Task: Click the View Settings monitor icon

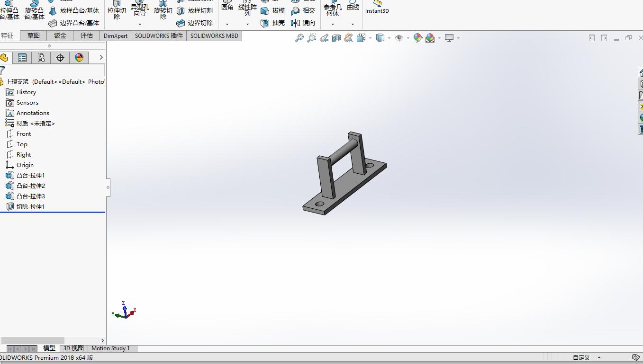Action: 449,38
